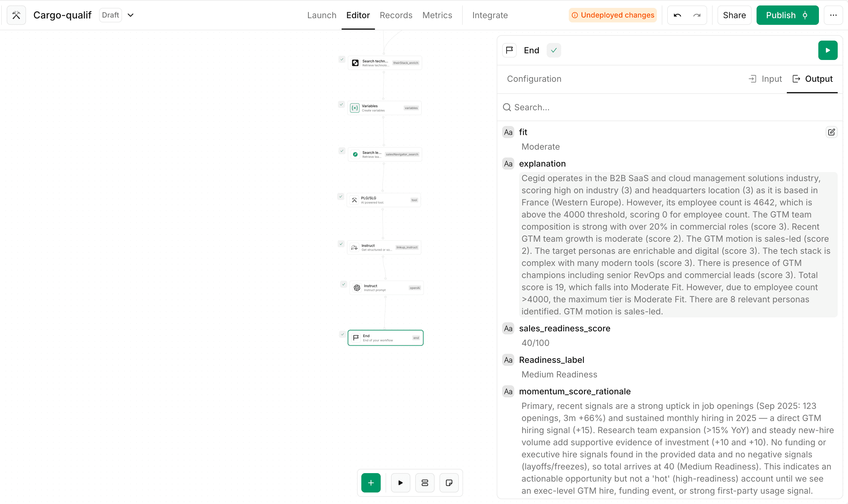Toggle the checkmark beside PLG/SLG node

[341, 197]
